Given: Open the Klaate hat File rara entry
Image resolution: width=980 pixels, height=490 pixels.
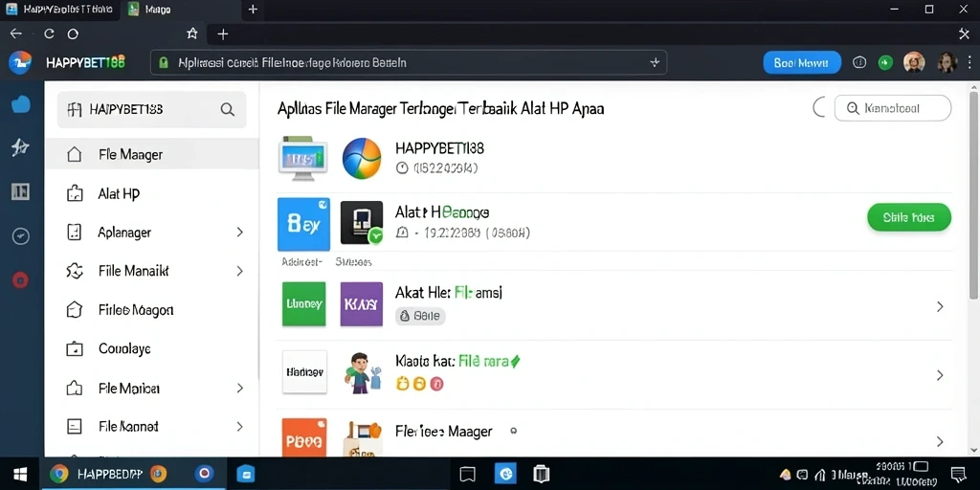Looking at the screenshot, I should point(457,361).
